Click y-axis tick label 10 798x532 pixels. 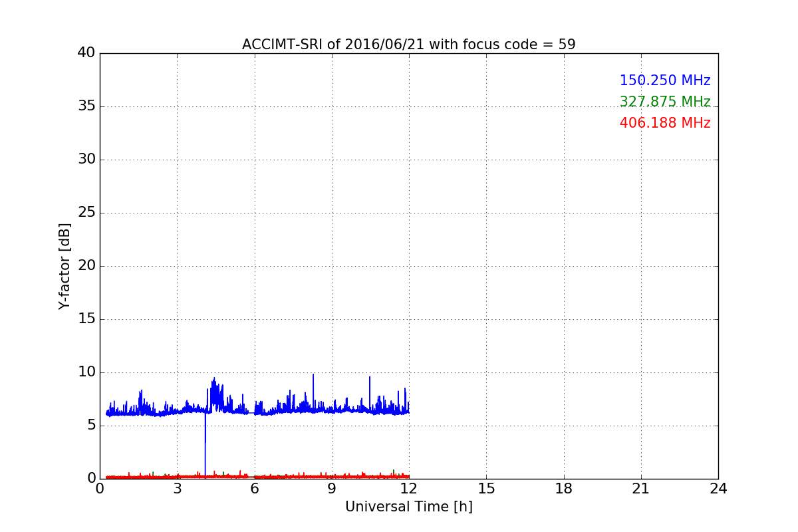(x=86, y=372)
